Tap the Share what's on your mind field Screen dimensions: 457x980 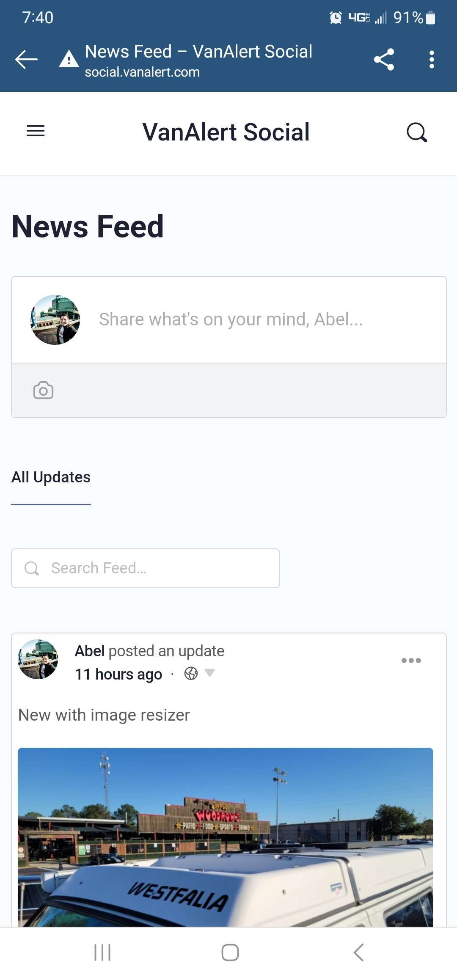click(x=231, y=319)
